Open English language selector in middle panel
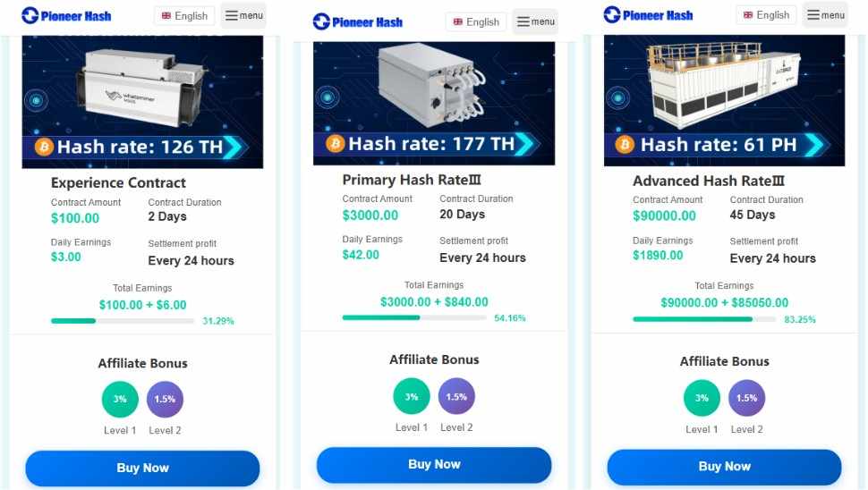This screenshot has width=868, height=490. (x=476, y=22)
